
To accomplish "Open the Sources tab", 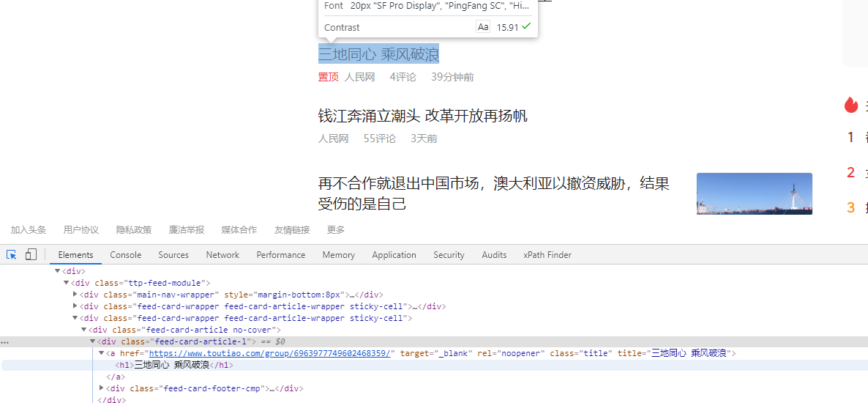I will point(173,255).
